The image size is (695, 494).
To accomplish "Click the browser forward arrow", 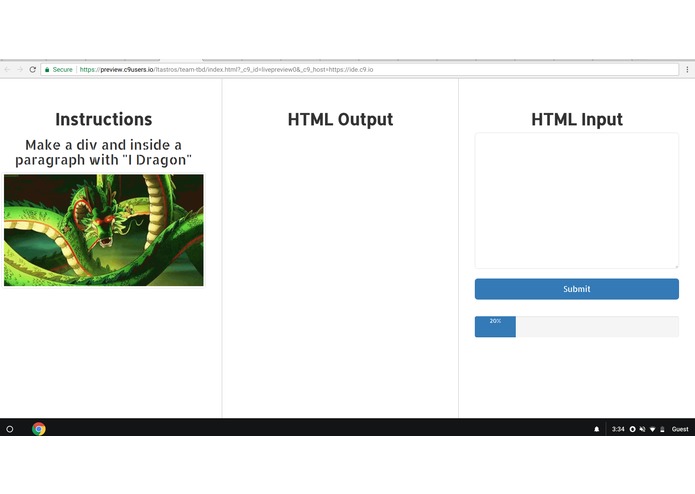I will pos(20,70).
